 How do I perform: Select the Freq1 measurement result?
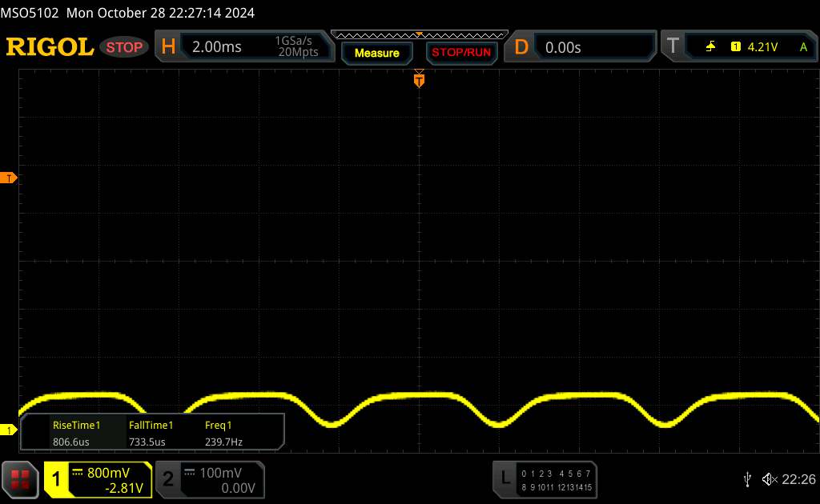[x=223, y=433]
